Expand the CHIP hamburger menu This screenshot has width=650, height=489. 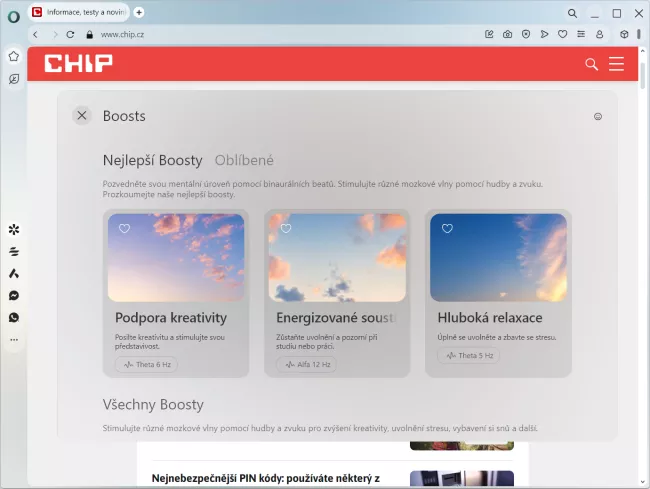coord(616,64)
